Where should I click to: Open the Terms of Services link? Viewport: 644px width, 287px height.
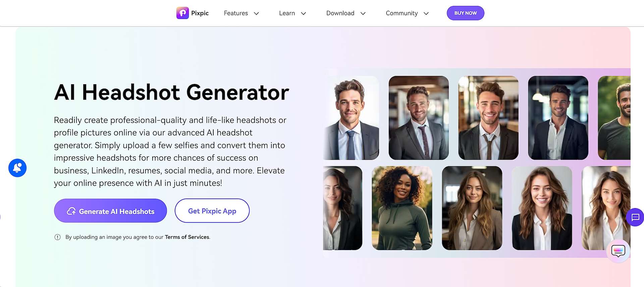point(187,237)
